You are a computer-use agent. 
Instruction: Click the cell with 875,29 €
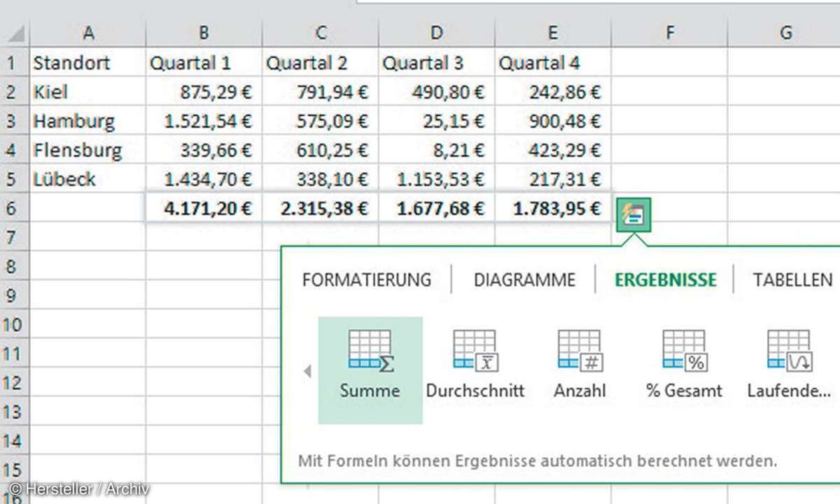click(x=204, y=92)
